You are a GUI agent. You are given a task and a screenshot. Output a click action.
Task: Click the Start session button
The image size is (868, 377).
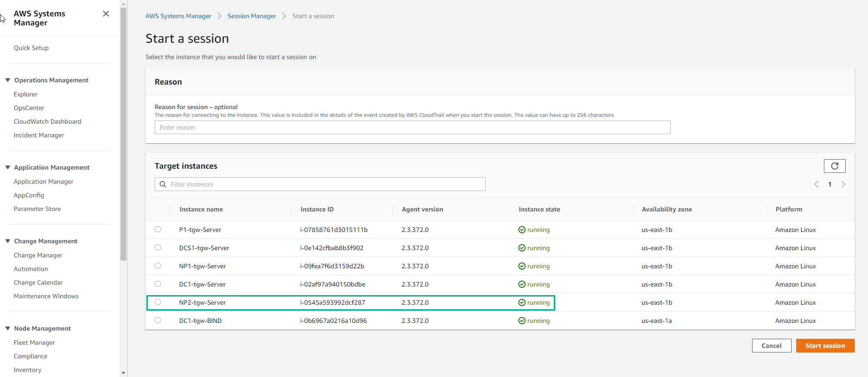(825, 346)
